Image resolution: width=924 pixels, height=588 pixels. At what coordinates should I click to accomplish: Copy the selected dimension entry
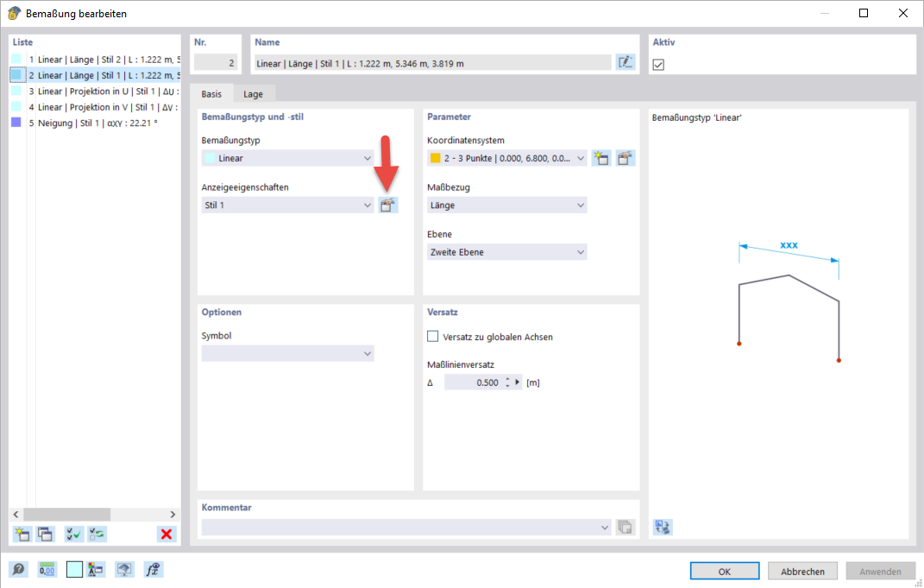[44, 534]
